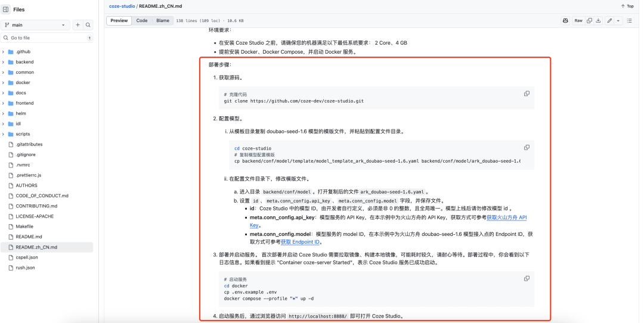Open LICENSE-APACHE file
This screenshot has width=644, height=323.
coord(35,216)
